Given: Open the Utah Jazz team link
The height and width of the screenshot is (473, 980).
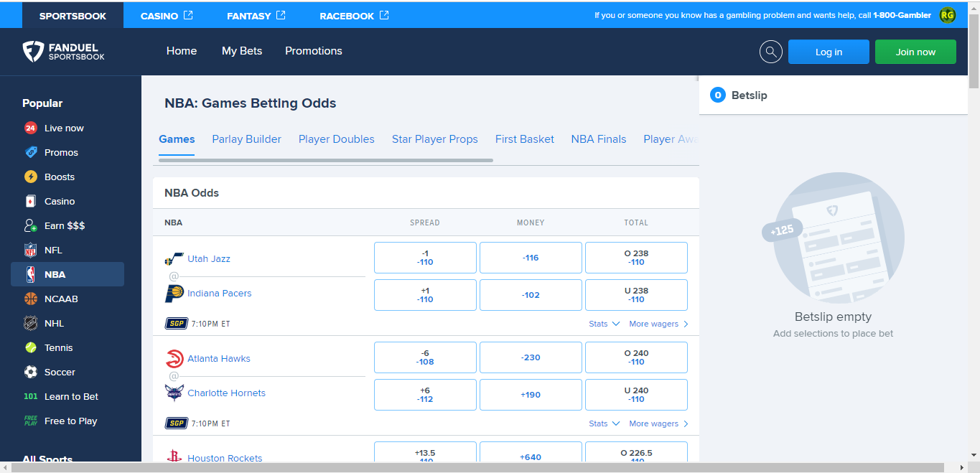Looking at the screenshot, I should pyautogui.click(x=209, y=258).
